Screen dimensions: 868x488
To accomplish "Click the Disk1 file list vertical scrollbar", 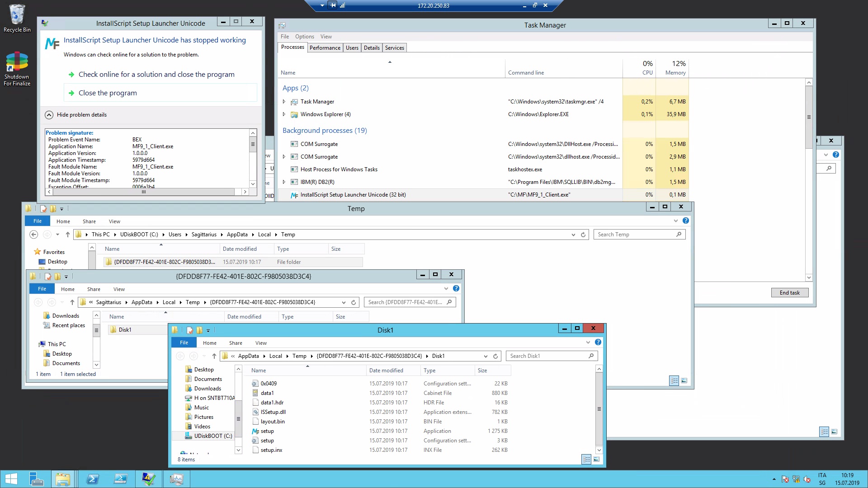I will [x=599, y=410].
